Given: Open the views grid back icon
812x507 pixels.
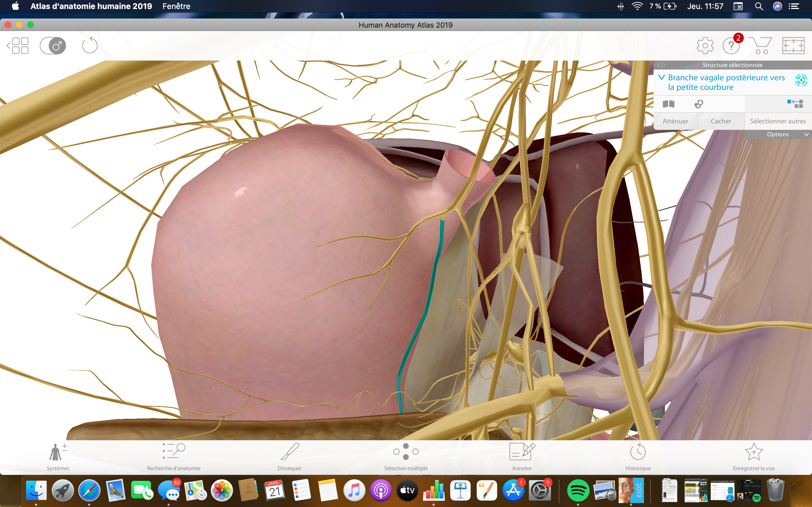Looking at the screenshot, I should coord(18,46).
